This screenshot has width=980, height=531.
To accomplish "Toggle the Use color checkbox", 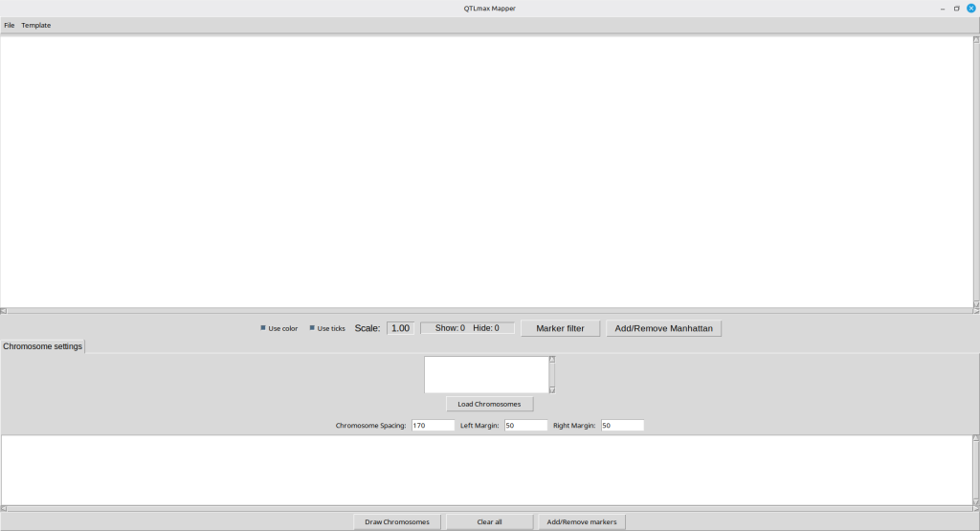I will pyautogui.click(x=264, y=328).
